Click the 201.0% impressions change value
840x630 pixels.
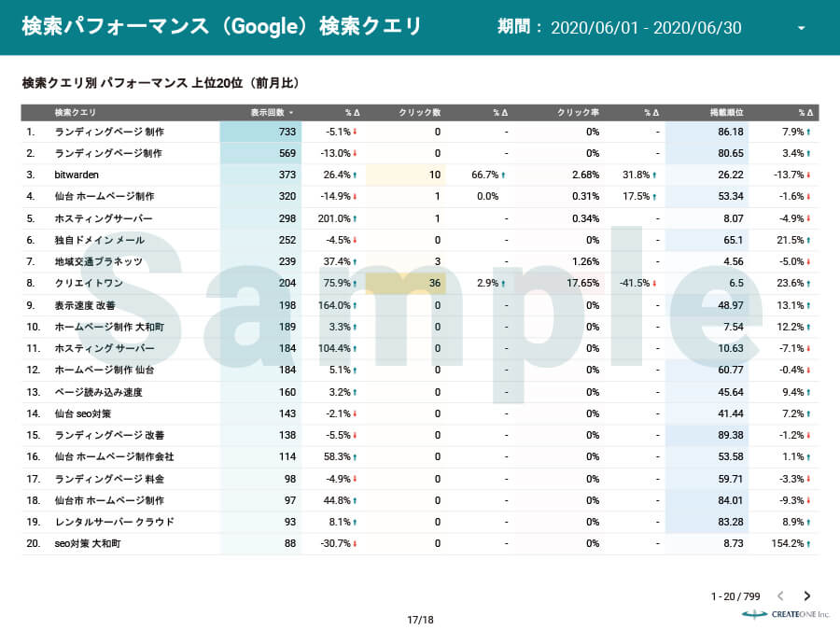(336, 218)
